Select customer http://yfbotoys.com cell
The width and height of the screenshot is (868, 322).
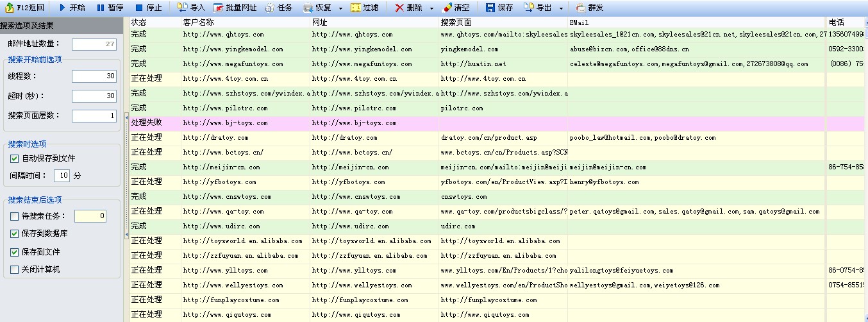coord(246,182)
